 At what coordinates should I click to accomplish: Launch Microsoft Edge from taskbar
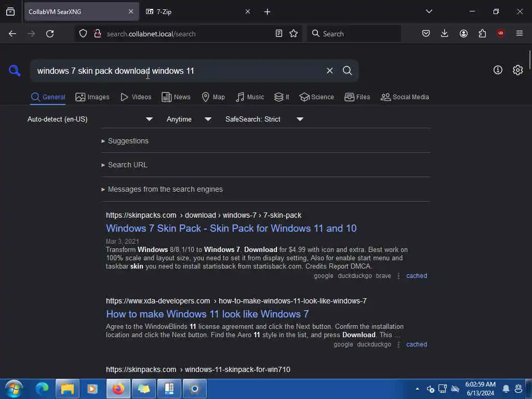point(42,389)
